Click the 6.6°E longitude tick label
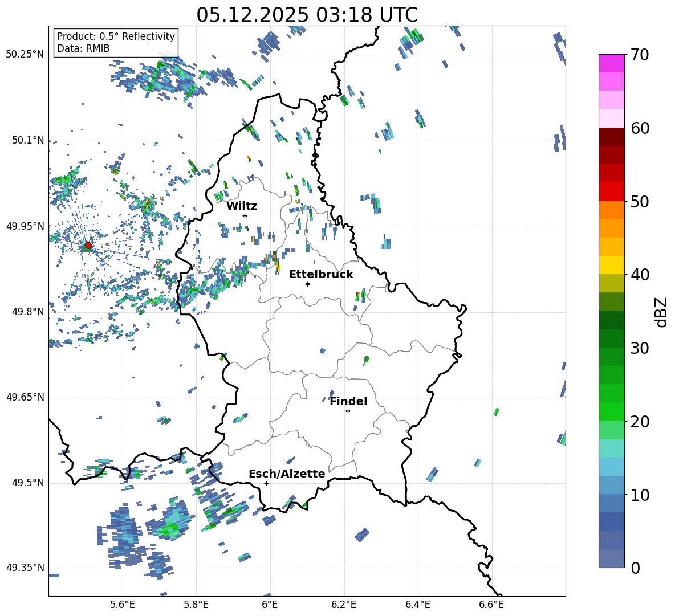This screenshot has width=675, height=616. (491, 604)
